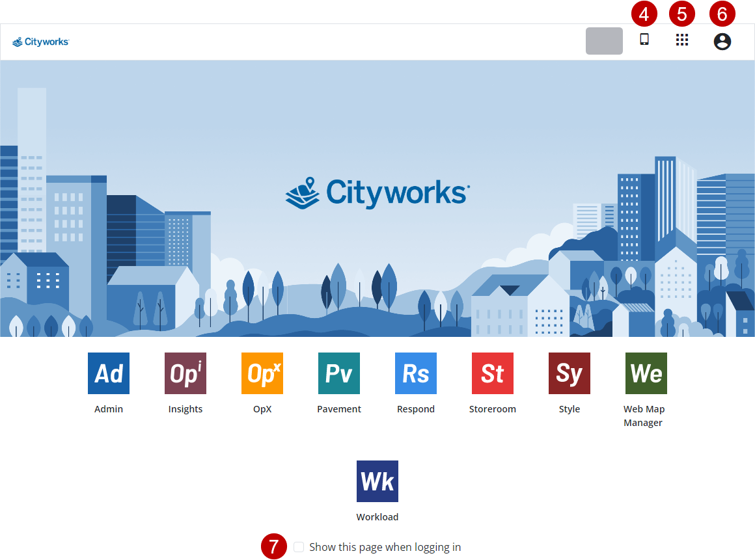
Task: Launch the Web Map Manager icon
Action: (646, 373)
